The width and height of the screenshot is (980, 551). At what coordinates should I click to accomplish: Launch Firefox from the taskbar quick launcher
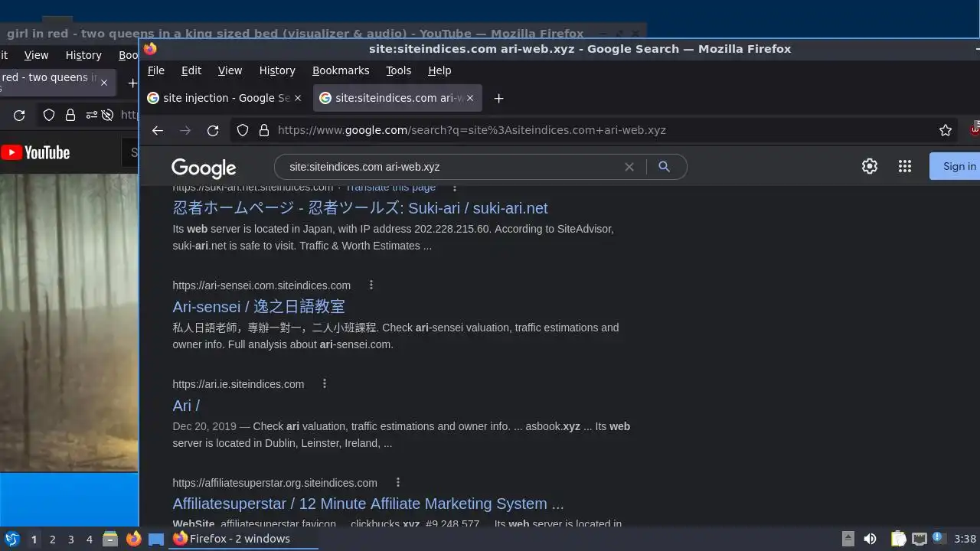point(133,539)
